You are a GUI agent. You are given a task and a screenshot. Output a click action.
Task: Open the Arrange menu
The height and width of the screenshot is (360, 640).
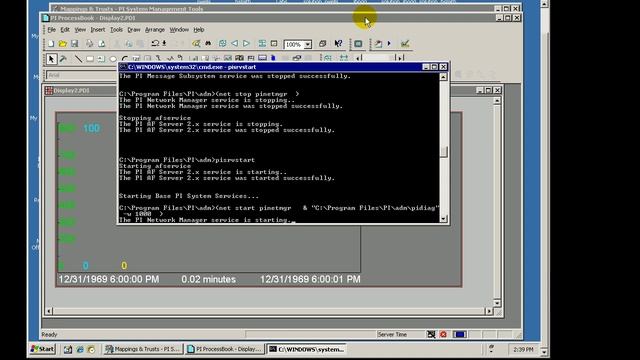155,30
